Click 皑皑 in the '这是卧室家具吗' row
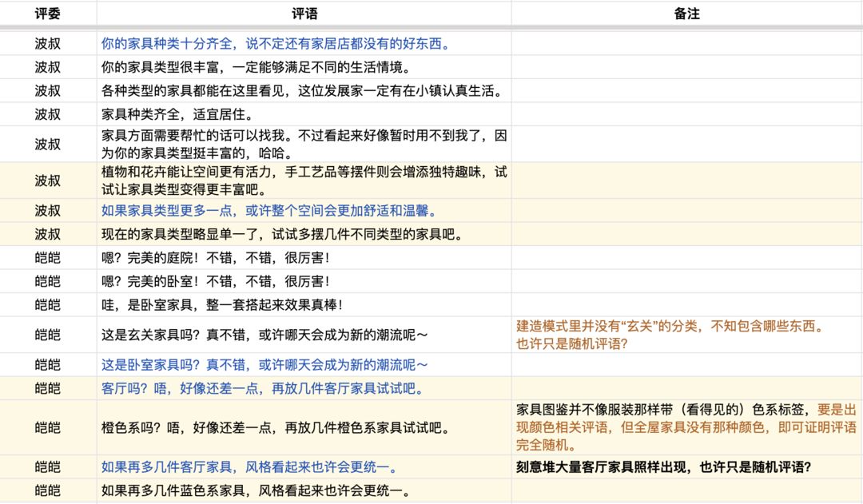The width and height of the screenshot is (863, 504). click(48, 365)
